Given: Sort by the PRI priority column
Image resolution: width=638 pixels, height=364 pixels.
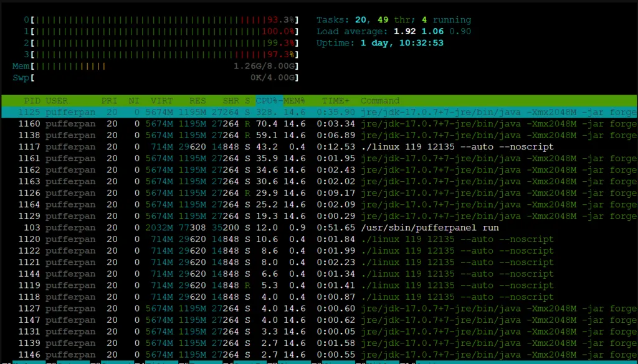Looking at the screenshot, I should pos(110,101).
